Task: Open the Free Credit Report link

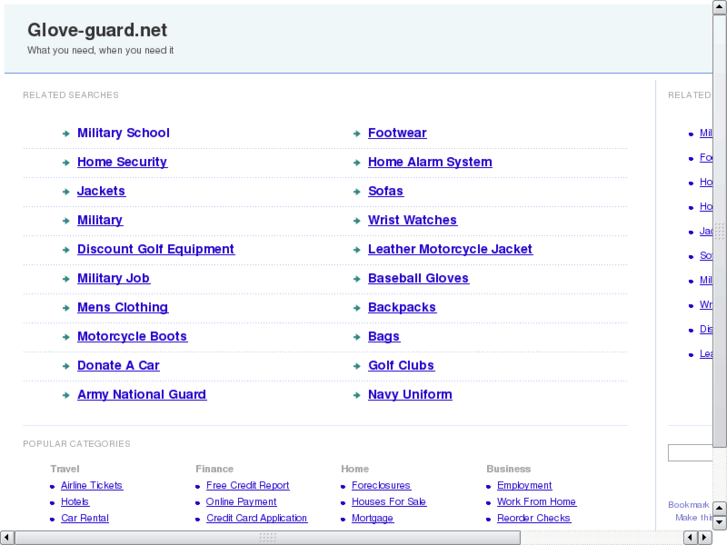Action: (247, 486)
